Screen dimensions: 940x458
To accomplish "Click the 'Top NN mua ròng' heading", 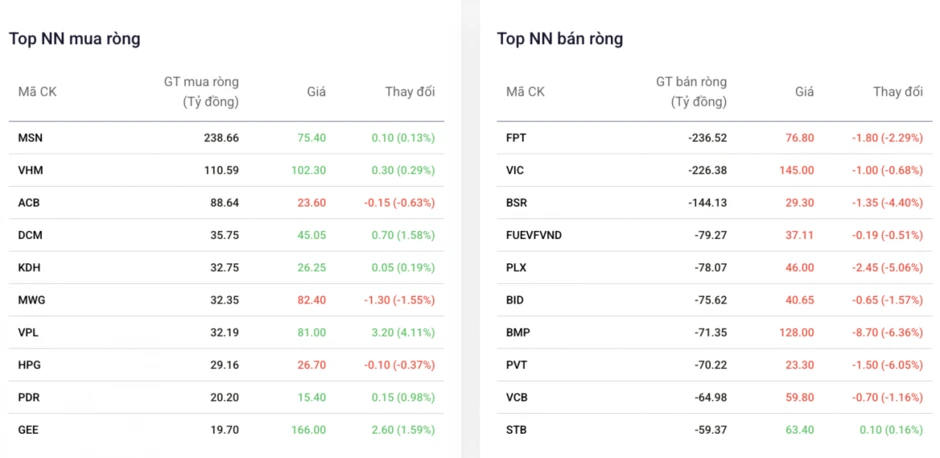I will click(x=74, y=40).
